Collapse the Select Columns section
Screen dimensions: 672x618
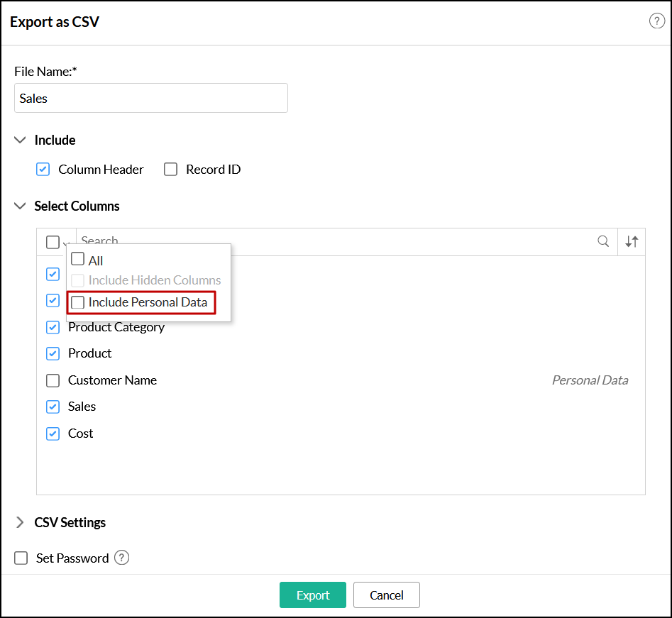20,206
